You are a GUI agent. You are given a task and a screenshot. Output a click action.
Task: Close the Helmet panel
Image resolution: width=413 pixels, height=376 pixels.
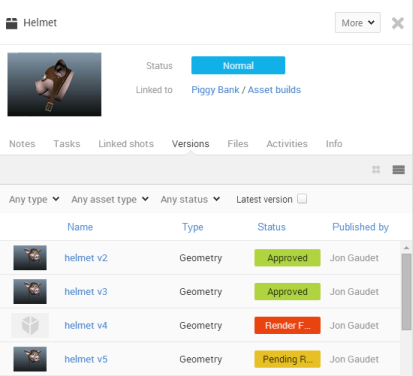tap(398, 23)
